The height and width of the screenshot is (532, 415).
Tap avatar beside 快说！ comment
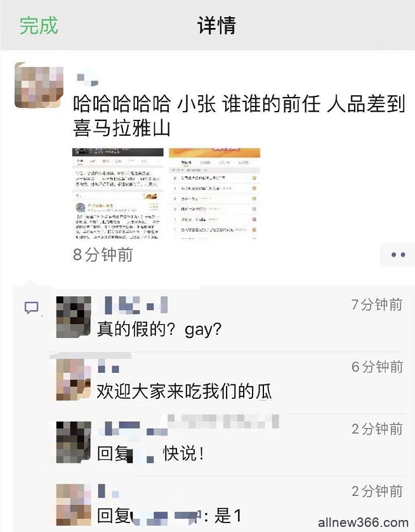(74, 442)
